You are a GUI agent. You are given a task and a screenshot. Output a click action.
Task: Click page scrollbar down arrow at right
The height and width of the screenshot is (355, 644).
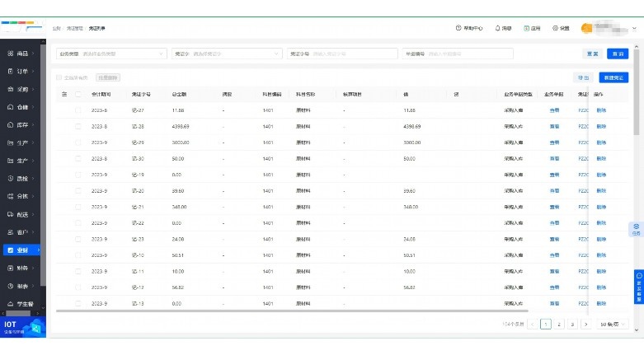(x=637, y=329)
